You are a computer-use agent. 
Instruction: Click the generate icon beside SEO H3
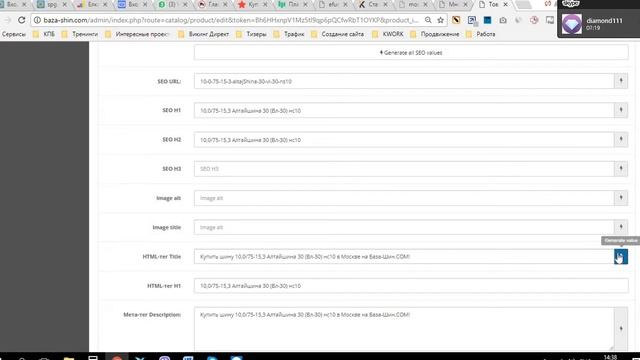click(621, 169)
